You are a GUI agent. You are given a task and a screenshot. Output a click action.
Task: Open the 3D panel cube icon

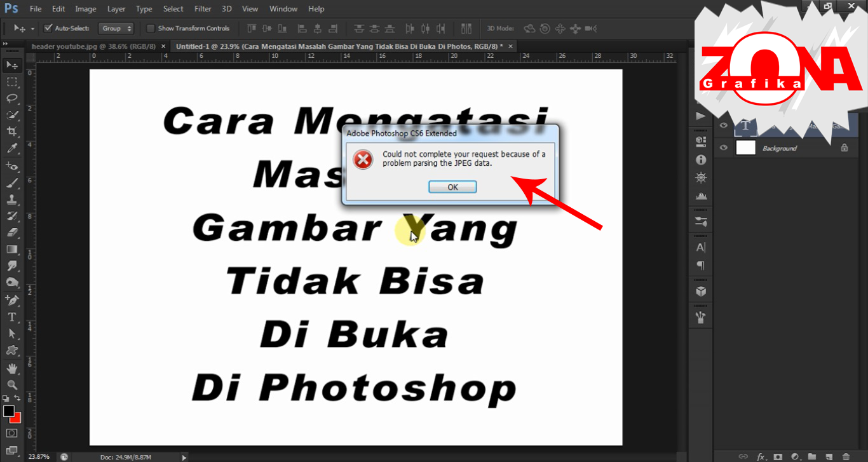pyautogui.click(x=701, y=291)
